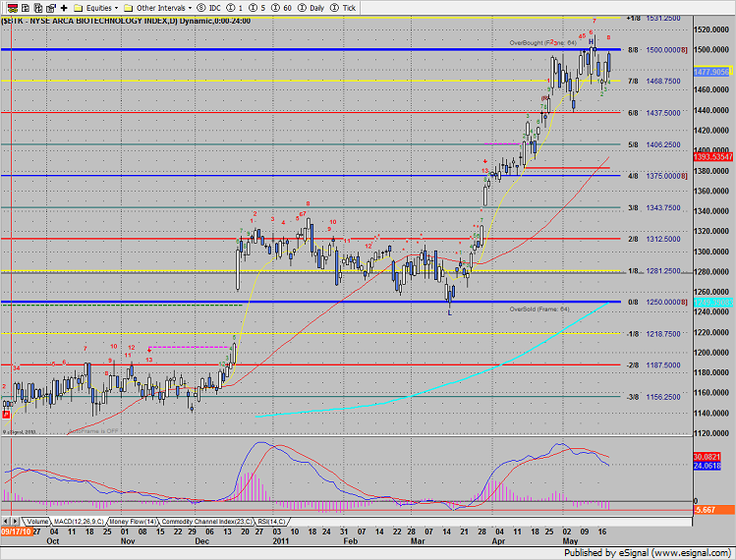Switch to the Daily interval

click(311, 8)
